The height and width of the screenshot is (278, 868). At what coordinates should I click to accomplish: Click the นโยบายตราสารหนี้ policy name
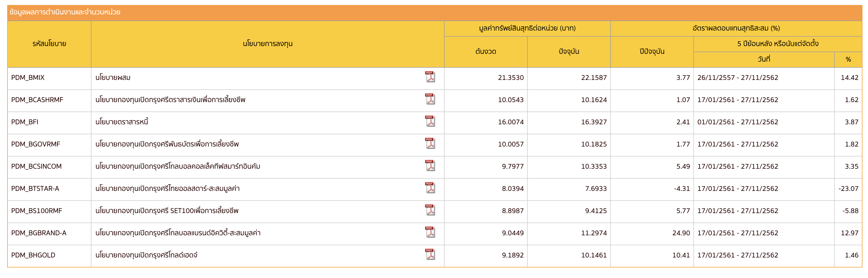[x=122, y=122]
